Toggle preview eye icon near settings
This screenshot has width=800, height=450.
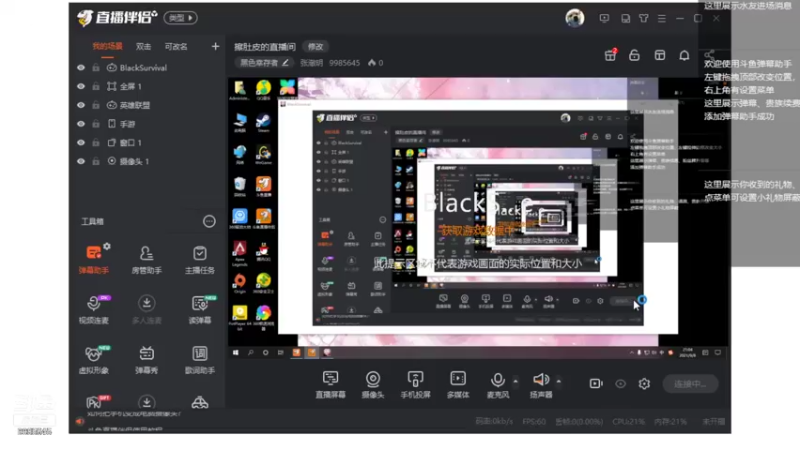[x=620, y=384]
